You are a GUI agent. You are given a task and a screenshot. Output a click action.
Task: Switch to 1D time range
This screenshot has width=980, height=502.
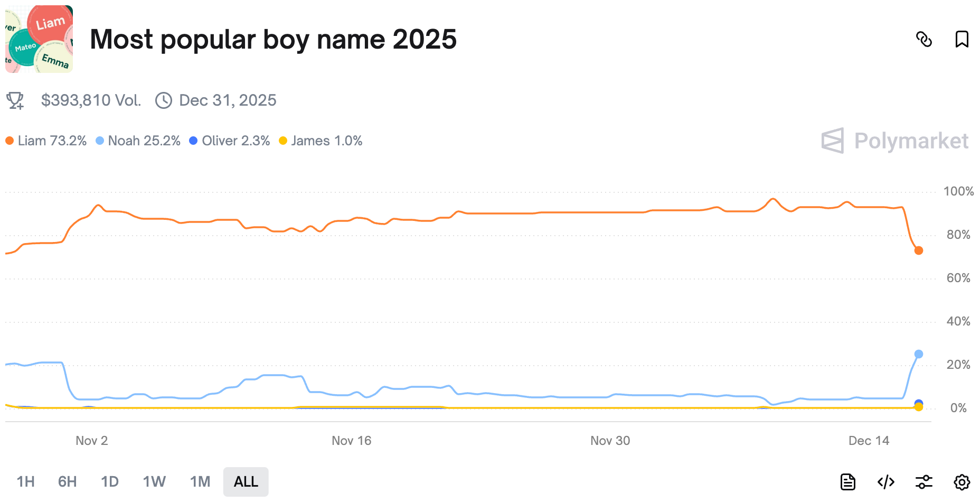(110, 482)
